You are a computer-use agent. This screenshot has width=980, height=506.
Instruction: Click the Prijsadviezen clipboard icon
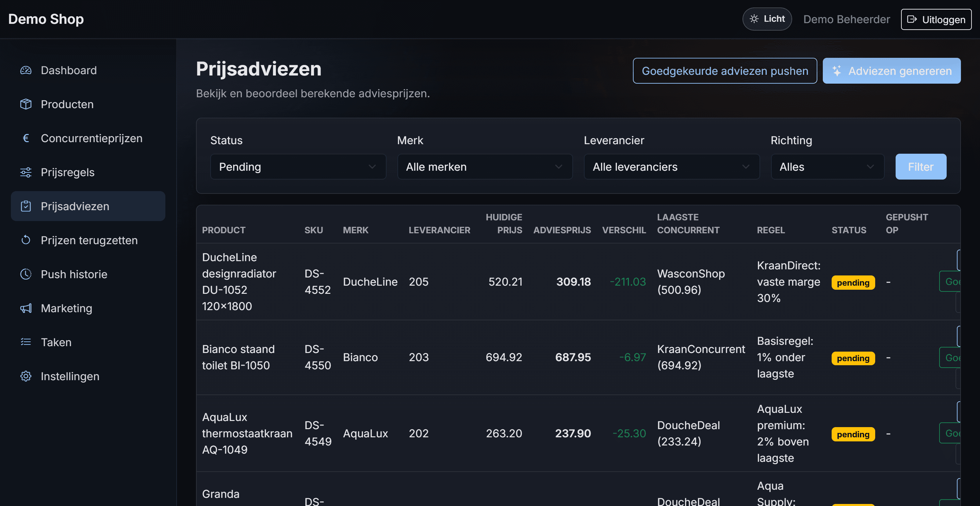tap(26, 206)
